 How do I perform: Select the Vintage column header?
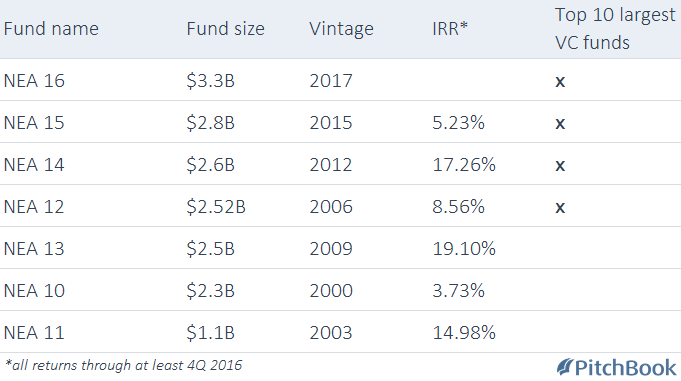click(341, 30)
